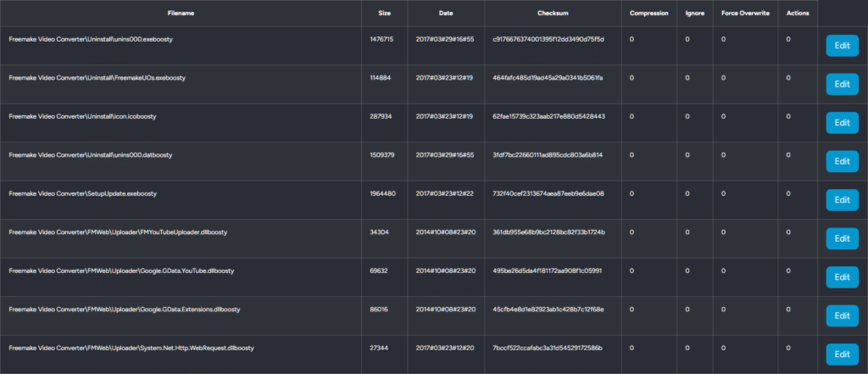Click size value 1964480
Screen dimensions: 868x374
382,194
